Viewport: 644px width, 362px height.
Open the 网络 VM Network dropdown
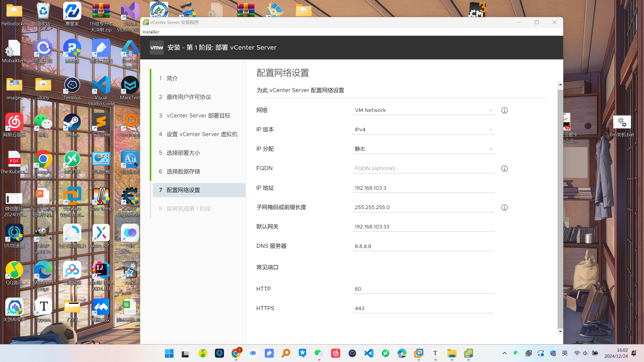(x=423, y=110)
